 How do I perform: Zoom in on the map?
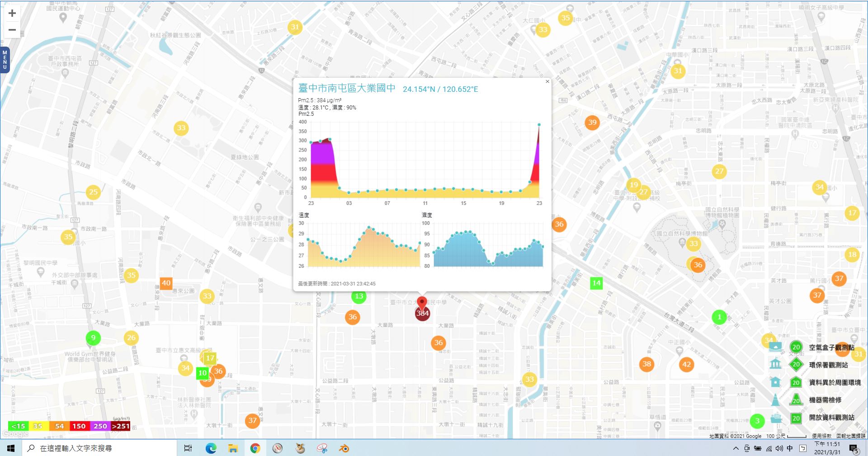point(12,13)
